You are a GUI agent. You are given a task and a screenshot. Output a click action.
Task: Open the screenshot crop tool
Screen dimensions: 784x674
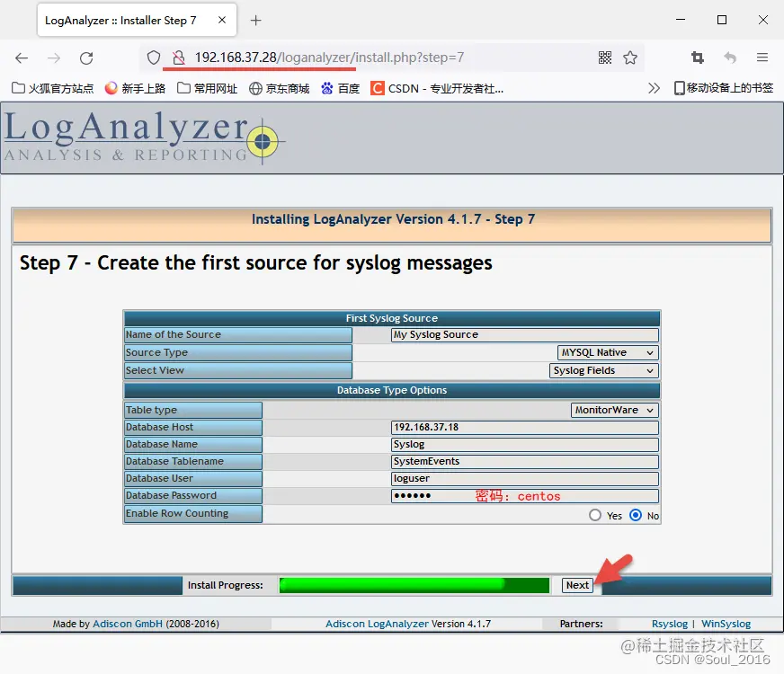698,58
